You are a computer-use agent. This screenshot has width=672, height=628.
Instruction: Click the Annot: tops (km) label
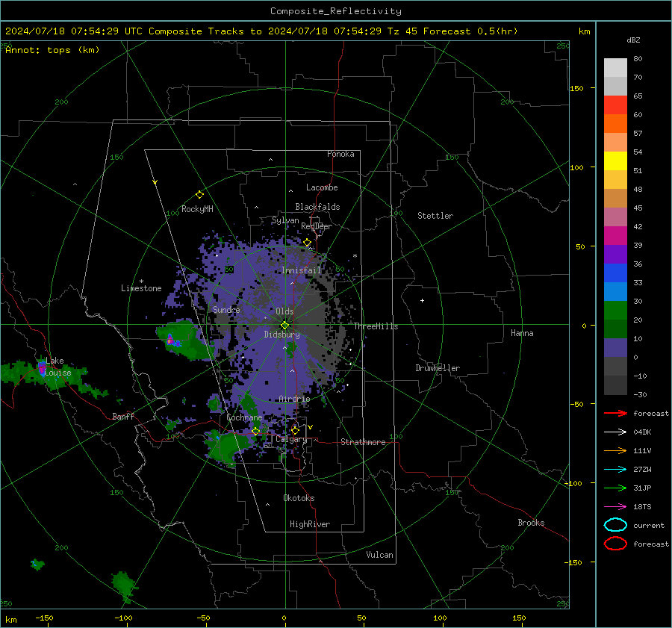pos(52,50)
